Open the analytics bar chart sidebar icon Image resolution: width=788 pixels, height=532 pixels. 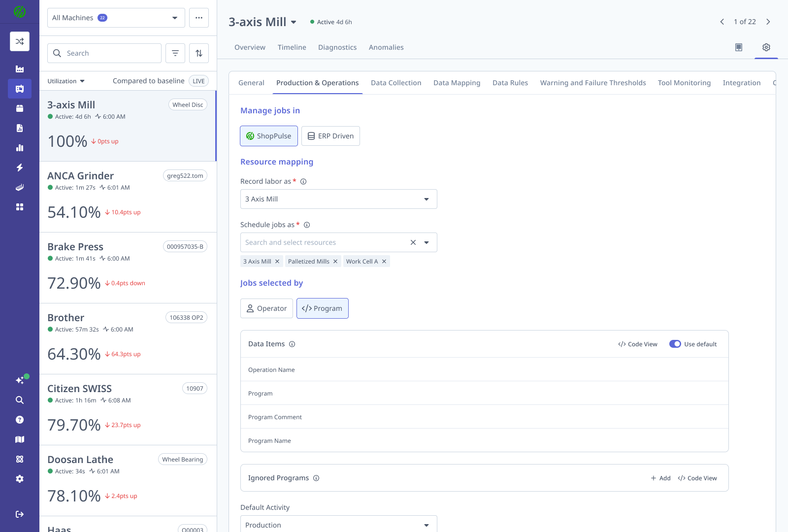point(20,148)
